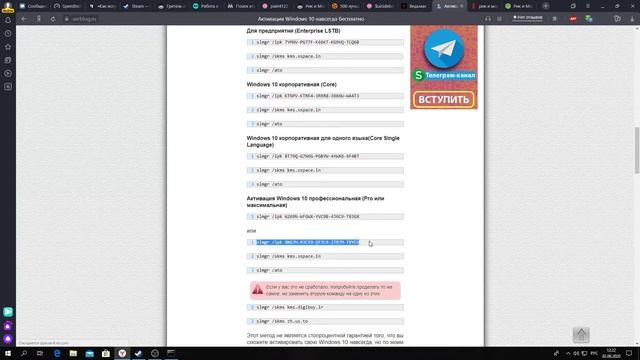Open the Windows Start menu
The width and height of the screenshot is (640, 360).
(8, 353)
